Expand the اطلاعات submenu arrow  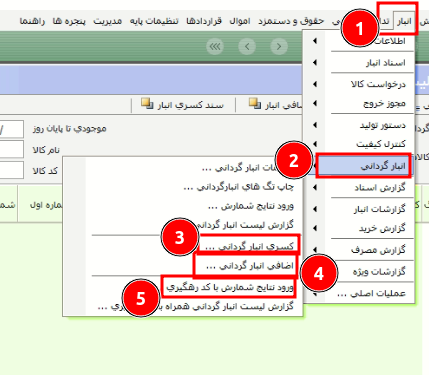[x=315, y=41]
